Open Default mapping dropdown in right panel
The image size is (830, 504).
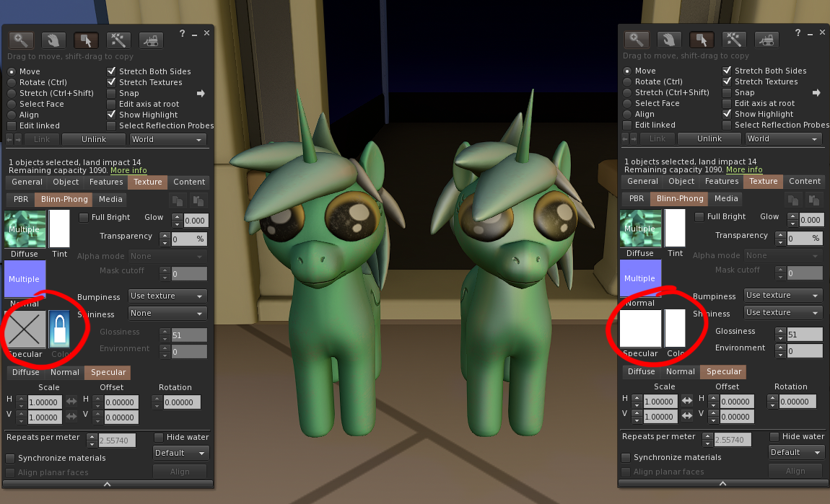[x=796, y=453]
